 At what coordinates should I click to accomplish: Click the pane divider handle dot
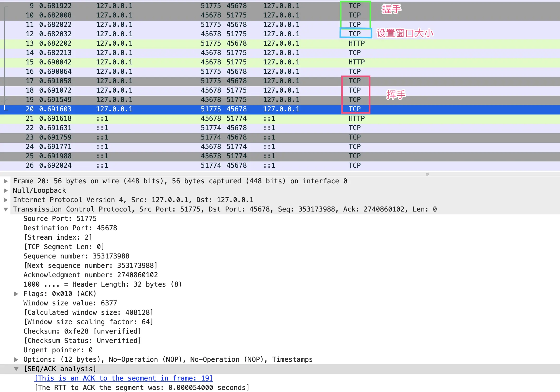pos(427,174)
